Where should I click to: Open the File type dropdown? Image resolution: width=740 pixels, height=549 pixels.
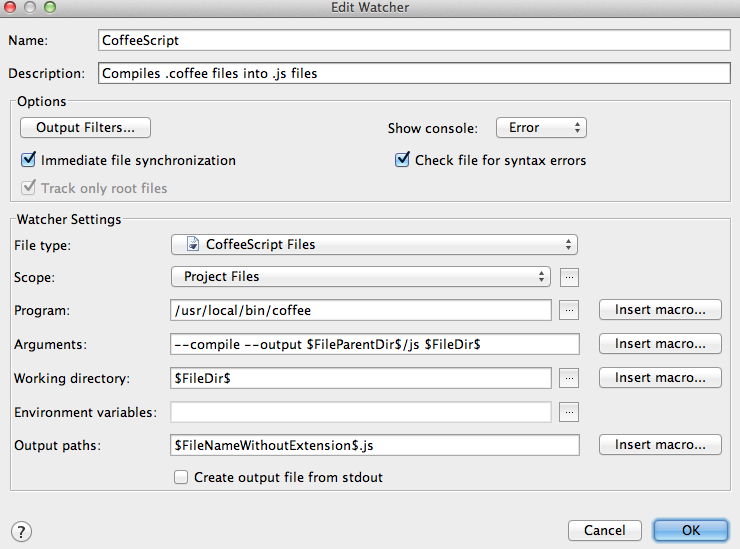click(x=374, y=245)
